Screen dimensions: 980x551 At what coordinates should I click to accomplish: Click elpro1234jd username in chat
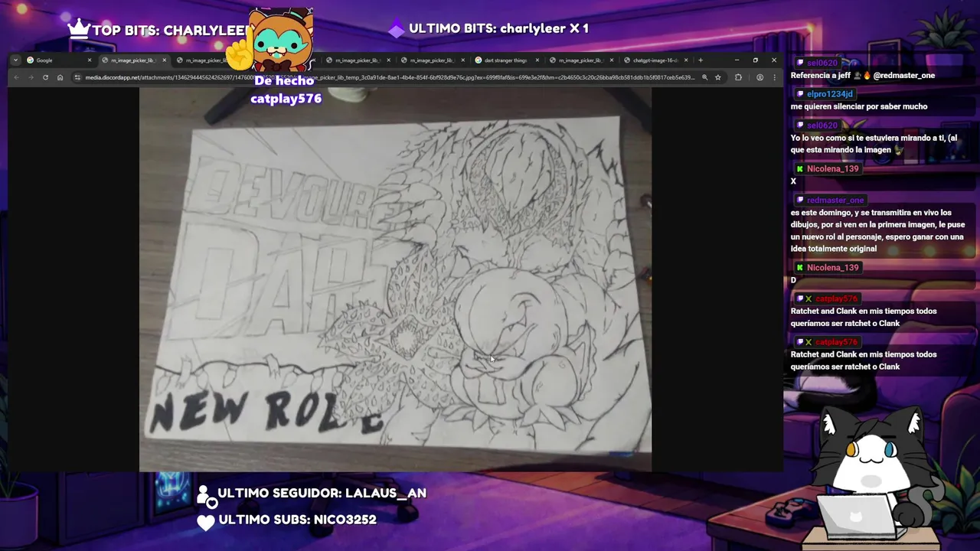point(830,94)
